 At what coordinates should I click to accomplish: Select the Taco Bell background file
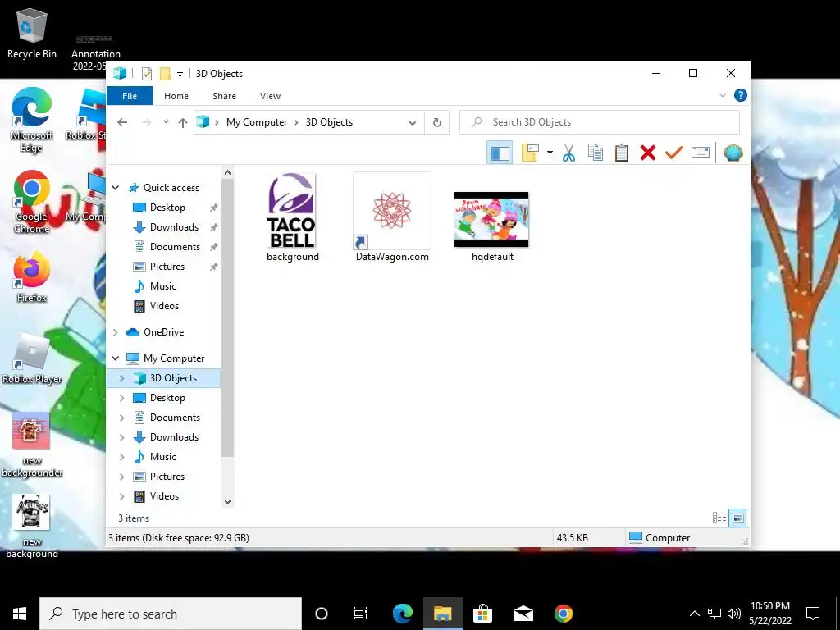(x=292, y=217)
